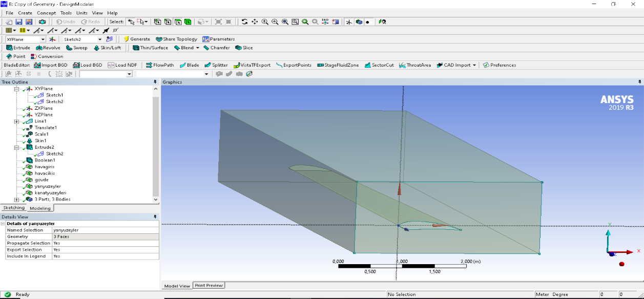Open the XYPlane plane dropdown
Image resolution: width=644 pixels, height=299 pixels.
43,39
